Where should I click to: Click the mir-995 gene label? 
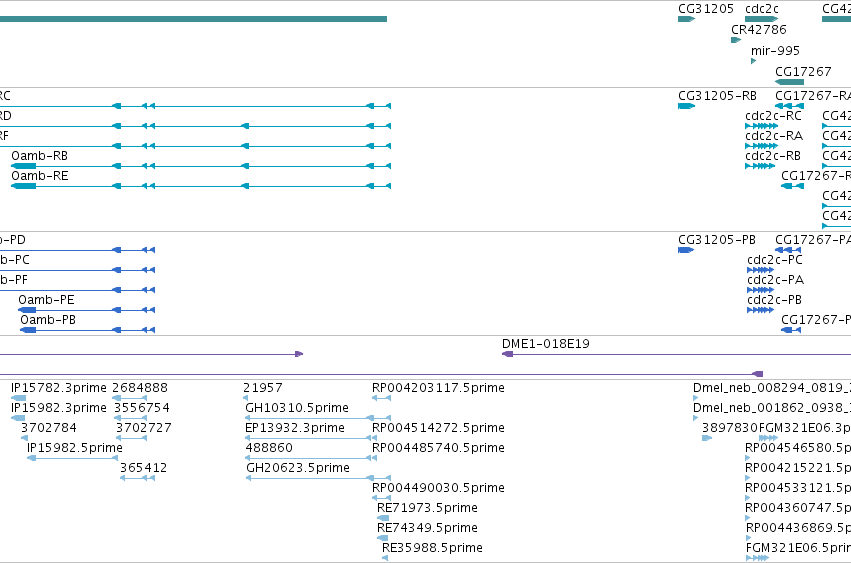tap(775, 50)
